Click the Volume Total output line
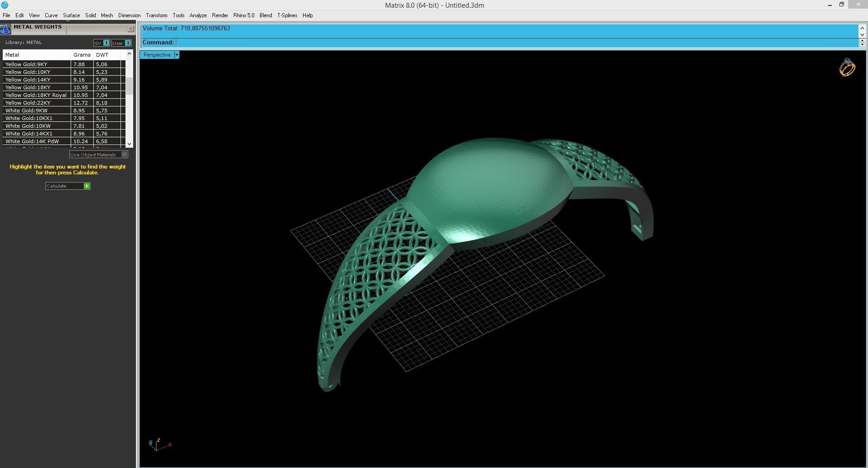The image size is (868, 468). pos(186,29)
